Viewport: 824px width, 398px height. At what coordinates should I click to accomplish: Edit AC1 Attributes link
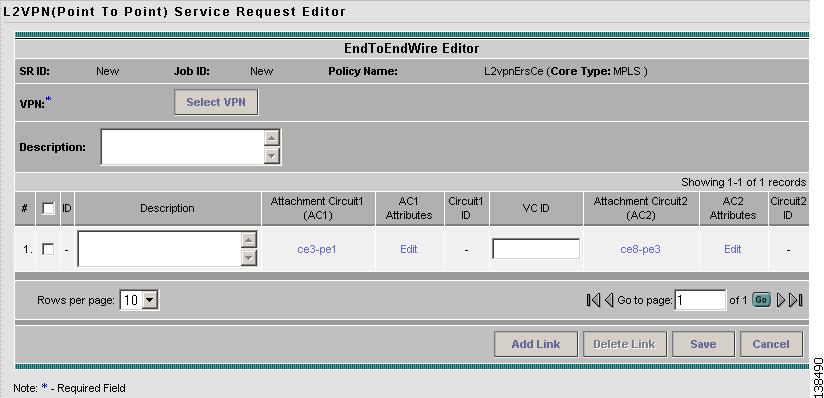click(x=408, y=249)
